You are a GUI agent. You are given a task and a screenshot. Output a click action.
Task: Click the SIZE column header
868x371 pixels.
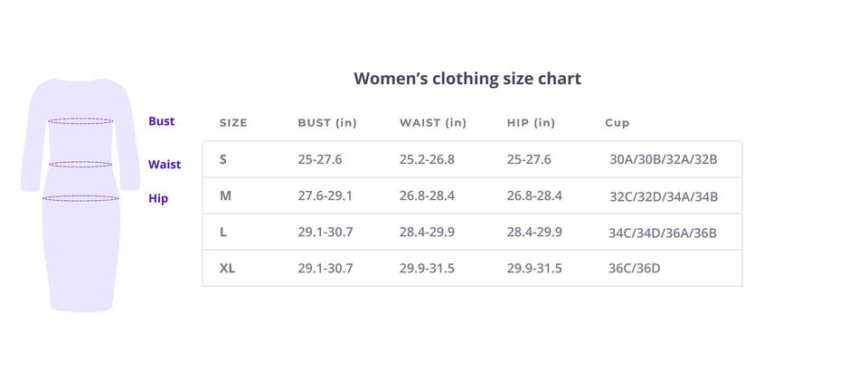[x=233, y=123]
